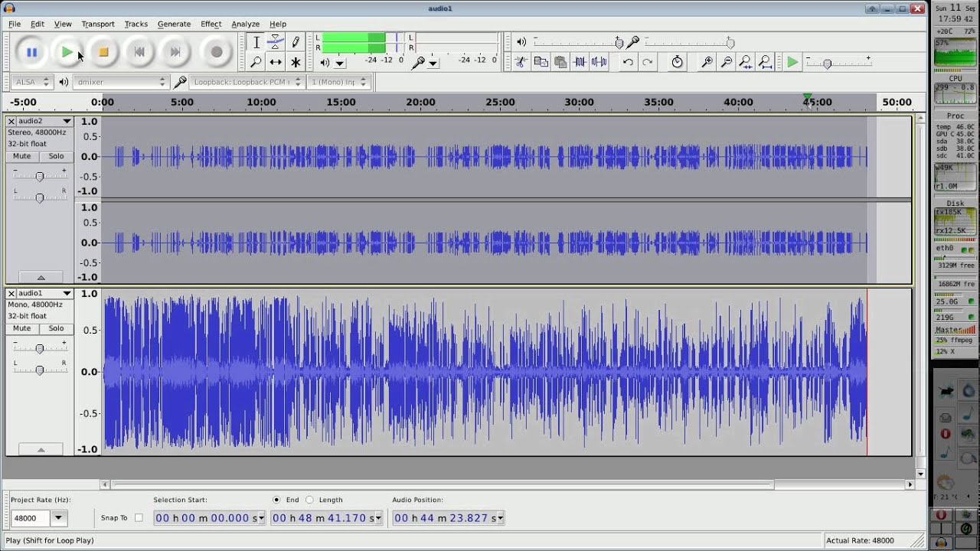Click the green Play button
This screenshot has width=980, height=551.
click(x=67, y=52)
